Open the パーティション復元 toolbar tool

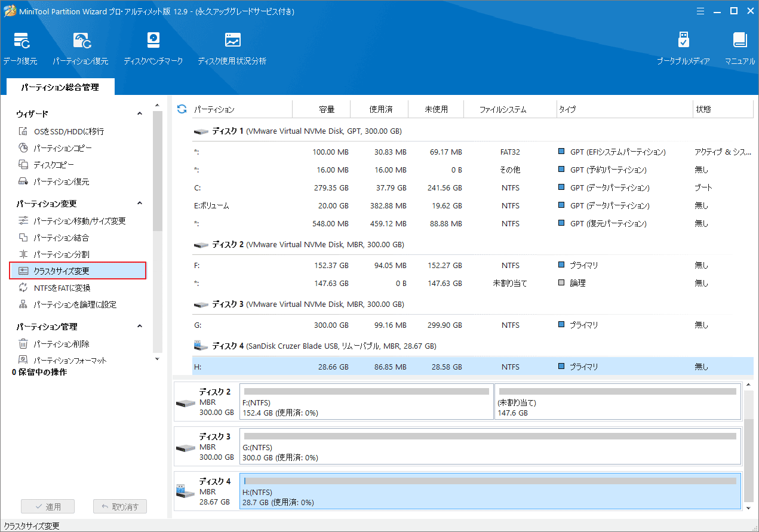pos(81,48)
